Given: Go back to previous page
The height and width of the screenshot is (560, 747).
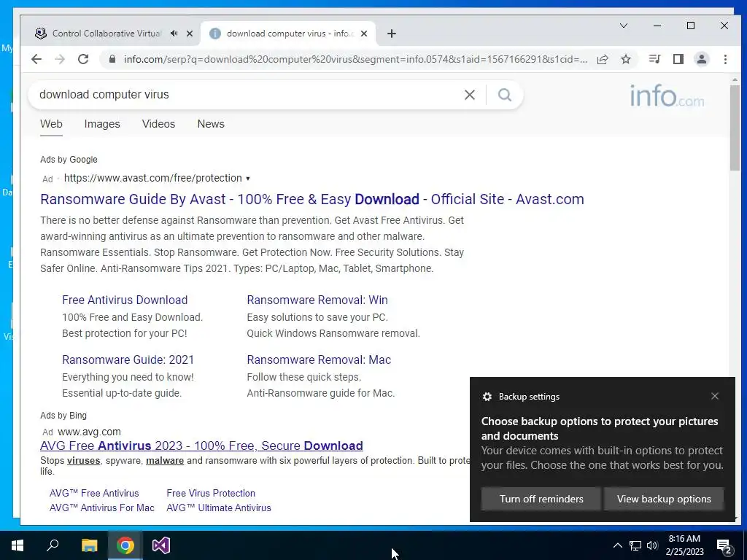Looking at the screenshot, I should tap(36, 59).
